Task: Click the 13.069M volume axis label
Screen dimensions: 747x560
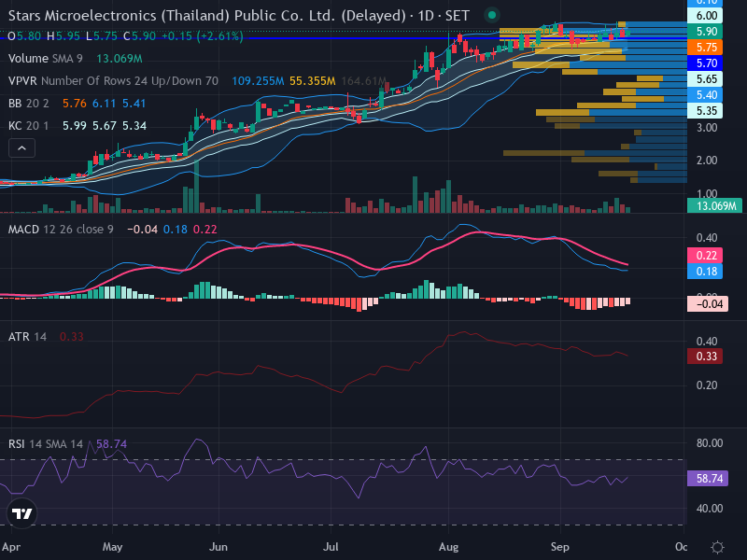Action: 714,205
